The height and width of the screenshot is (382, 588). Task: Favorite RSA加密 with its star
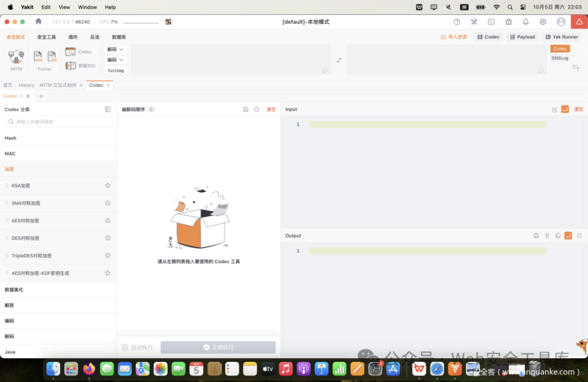tap(108, 186)
